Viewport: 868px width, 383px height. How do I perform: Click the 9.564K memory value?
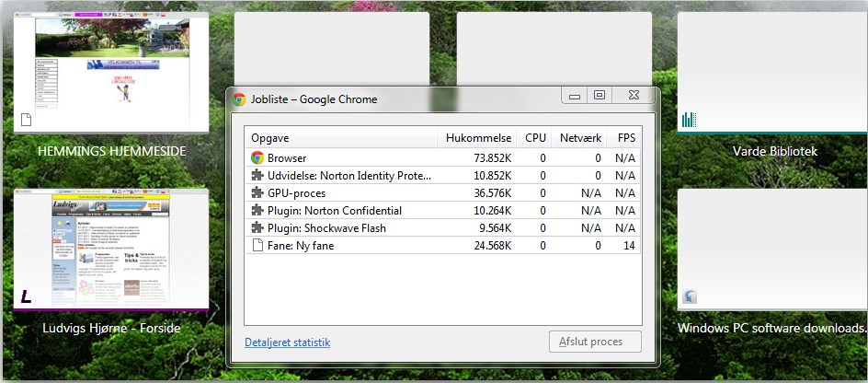click(496, 228)
